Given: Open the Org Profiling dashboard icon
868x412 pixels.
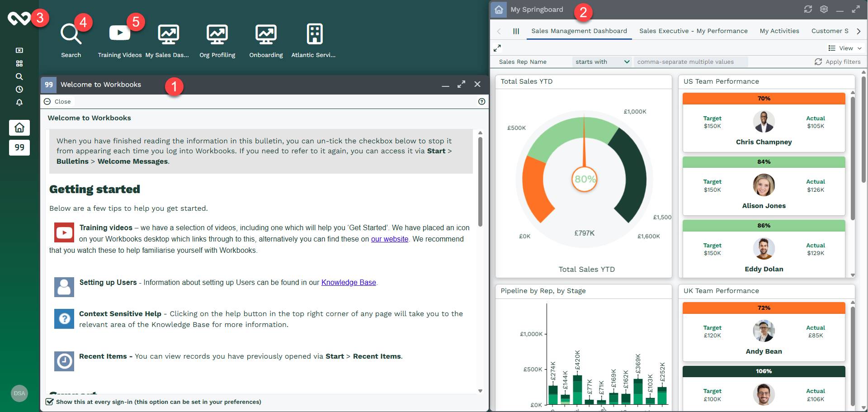Looking at the screenshot, I should tap(217, 34).
